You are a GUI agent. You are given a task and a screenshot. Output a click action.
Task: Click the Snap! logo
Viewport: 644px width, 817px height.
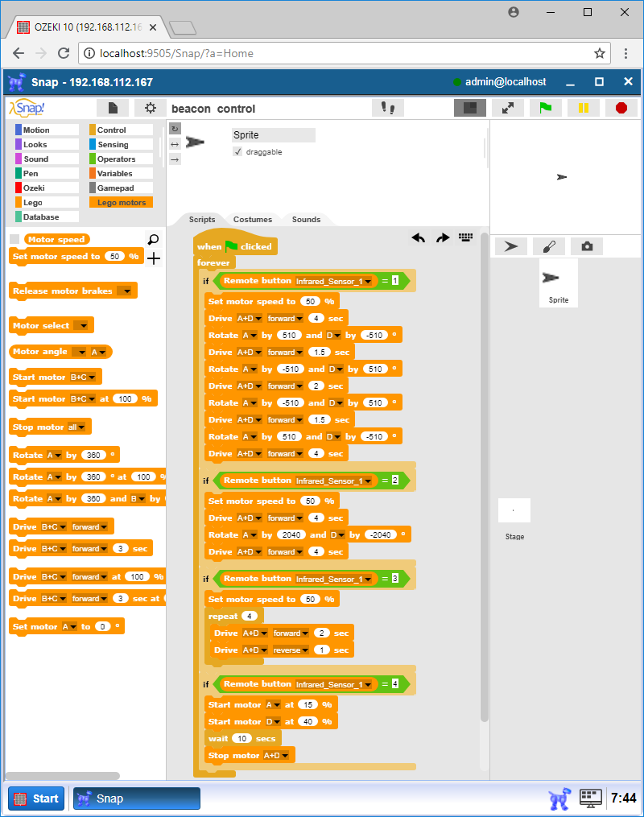(27, 108)
